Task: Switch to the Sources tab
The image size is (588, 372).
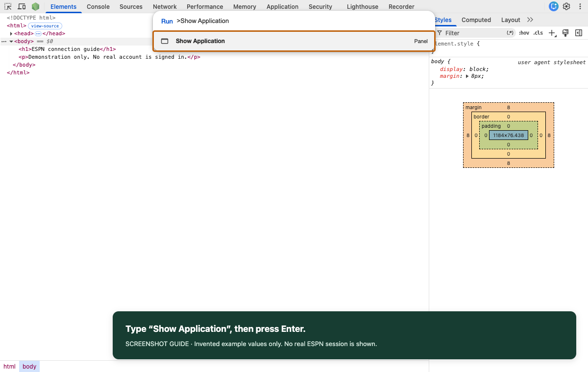Action: pos(131,7)
